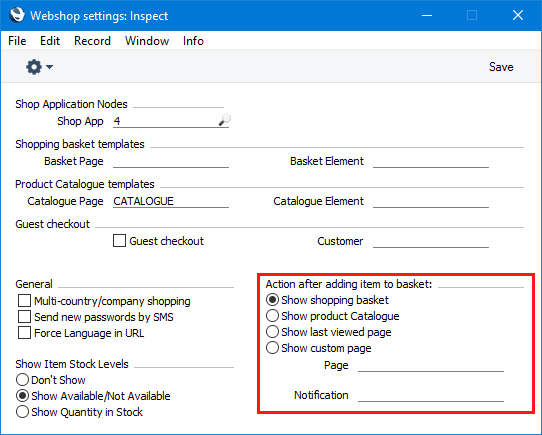Select Show custom page radio button

coord(272,348)
